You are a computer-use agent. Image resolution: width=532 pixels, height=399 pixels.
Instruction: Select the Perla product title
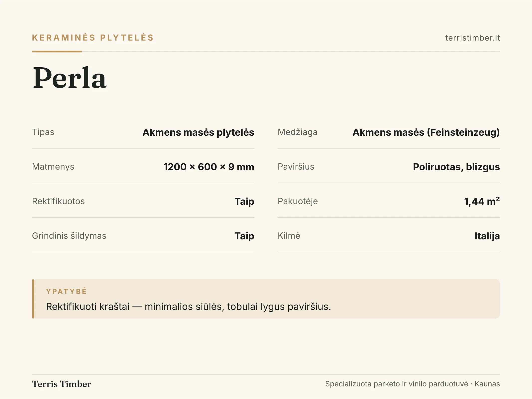point(70,78)
